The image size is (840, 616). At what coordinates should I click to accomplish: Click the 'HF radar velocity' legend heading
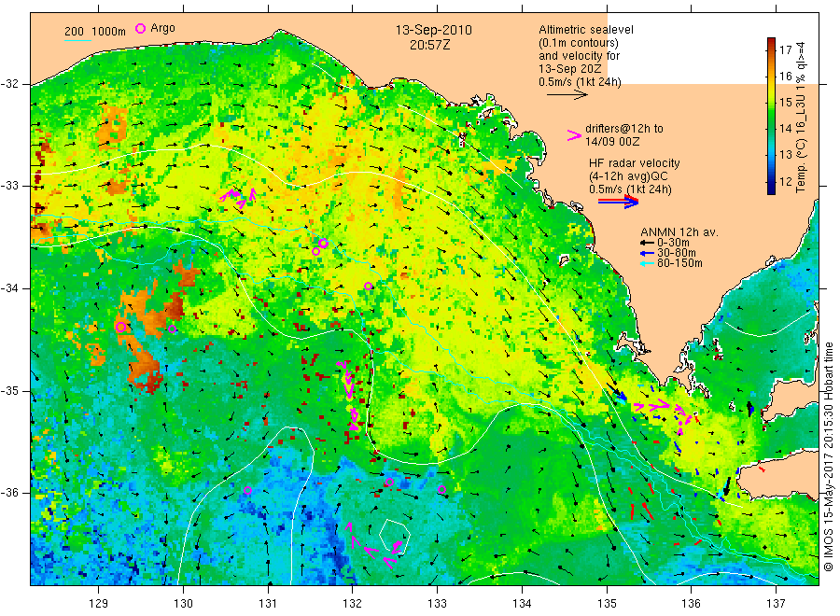pos(635,162)
